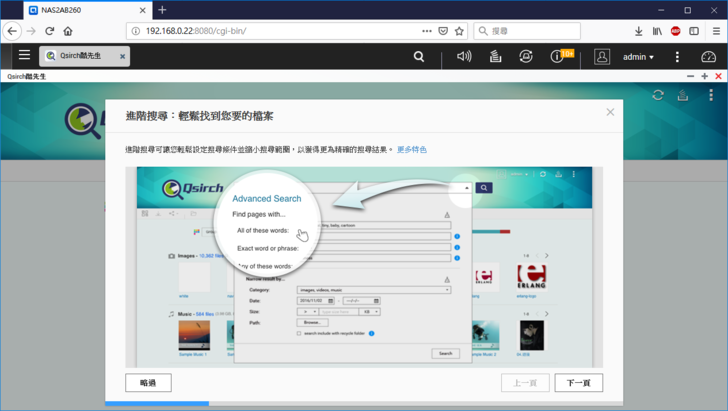Click the advanced search tutorial image

(x=364, y=266)
